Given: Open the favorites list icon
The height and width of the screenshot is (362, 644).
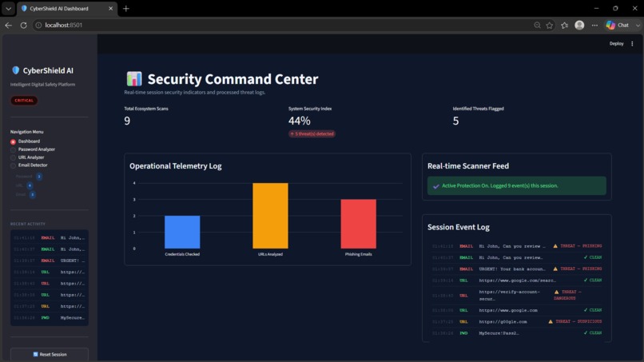Looking at the screenshot, I should click(x=565, y=25).
